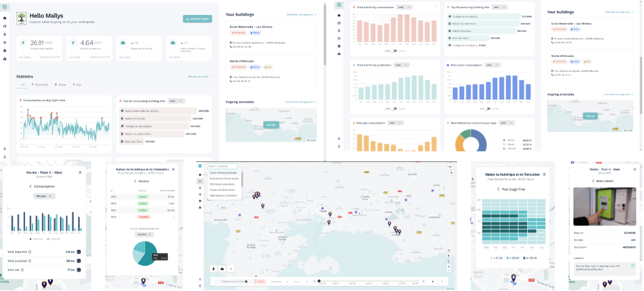Open year dropdown for Top #5 consuming buildings

point(177,101)
